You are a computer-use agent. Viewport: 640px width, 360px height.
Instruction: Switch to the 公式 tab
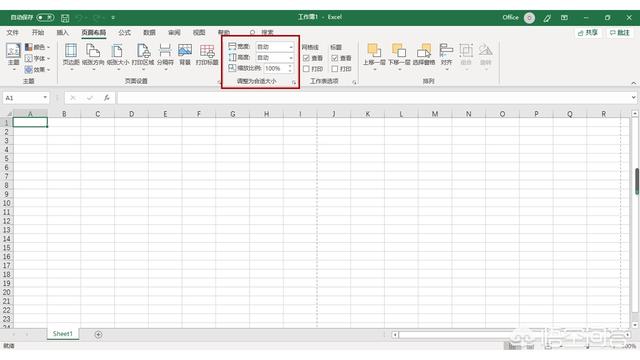point(124,32)
